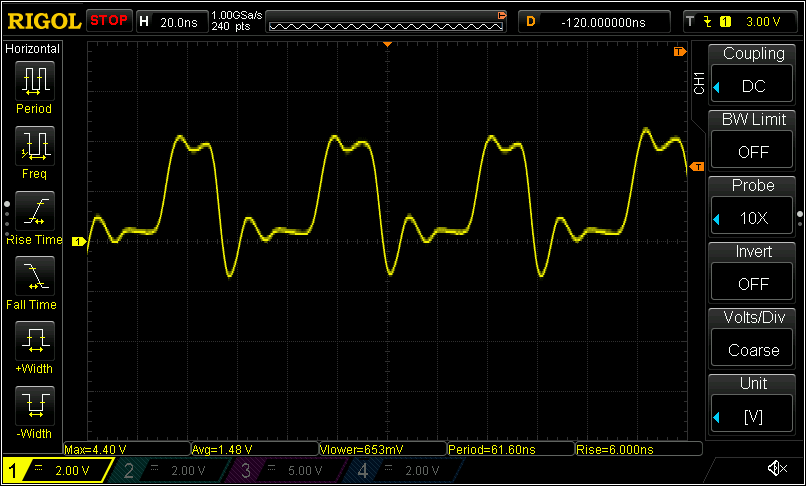This screenshot has height=486, width=806.
Task: Choose the Fall Time measurement icon
Action: click(36, 275)
